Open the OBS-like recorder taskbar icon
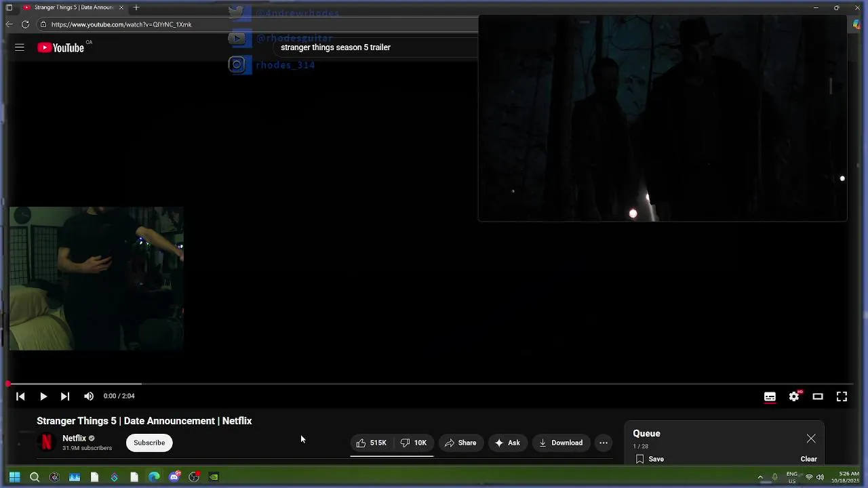 coord(194,477)
